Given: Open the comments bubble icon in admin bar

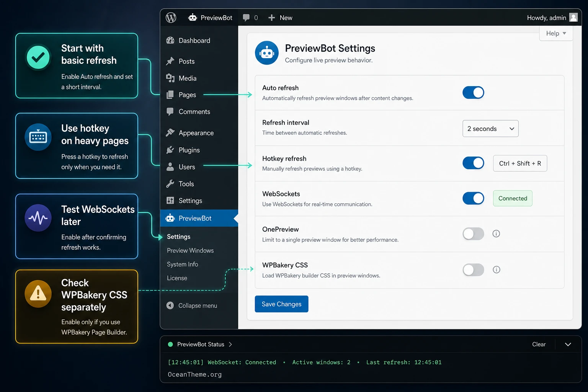Looking at the screenshot, I should [246, 18].
